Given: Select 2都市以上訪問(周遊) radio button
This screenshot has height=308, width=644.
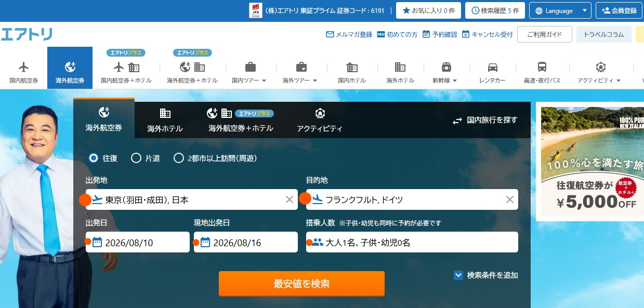Looking at the screenshot, I should [179, 158].
